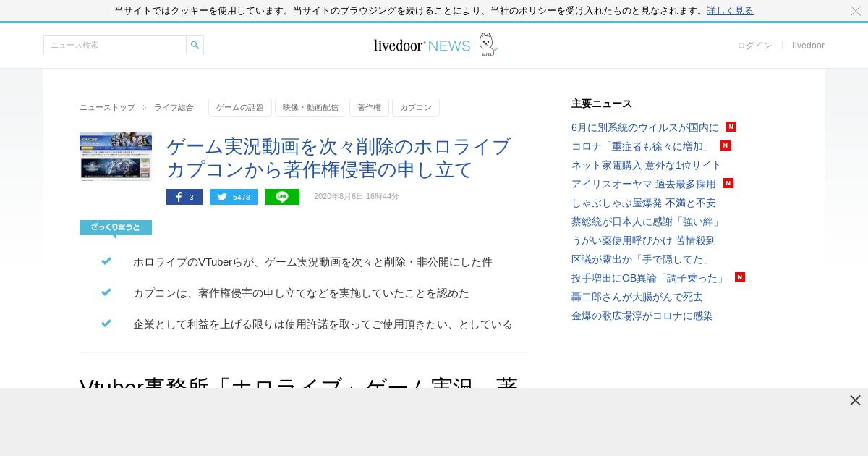Open the article thumbnail image
This screenshot has width=868, height=456.
pos(116,156)
